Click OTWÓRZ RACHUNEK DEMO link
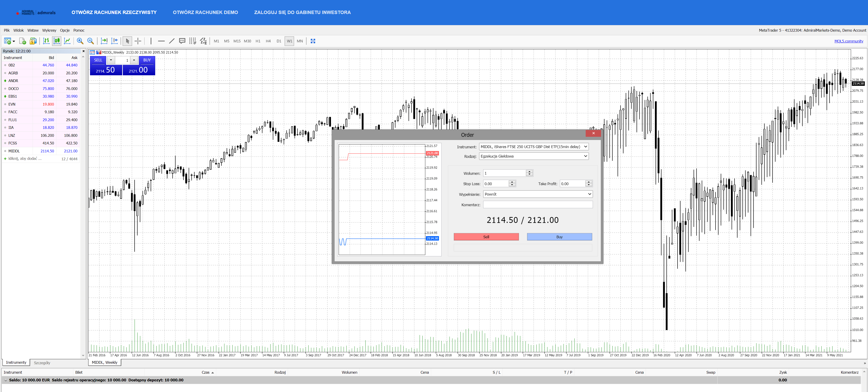Viewport: 868px width, 392px height. point(205,12)
